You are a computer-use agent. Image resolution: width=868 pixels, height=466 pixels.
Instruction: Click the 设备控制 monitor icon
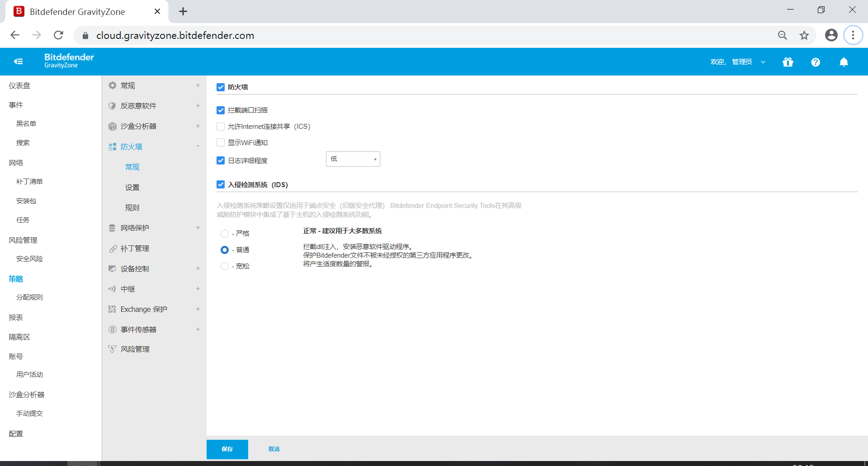tap(112, 268)
